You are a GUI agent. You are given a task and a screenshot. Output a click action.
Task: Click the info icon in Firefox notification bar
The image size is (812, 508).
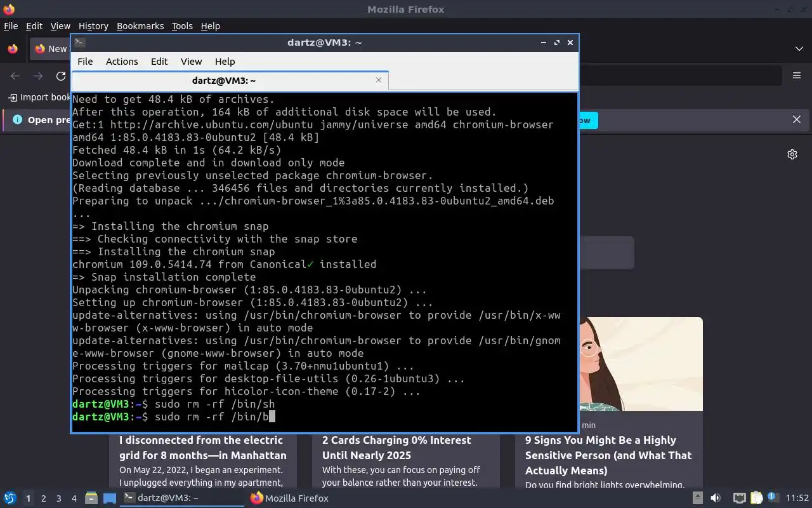pos(17,119)
